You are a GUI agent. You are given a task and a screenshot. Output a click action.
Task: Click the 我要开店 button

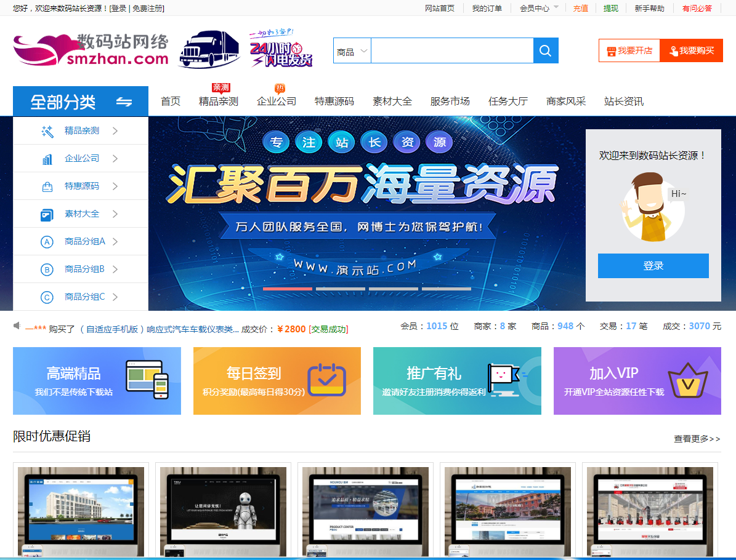click(629, 50)
